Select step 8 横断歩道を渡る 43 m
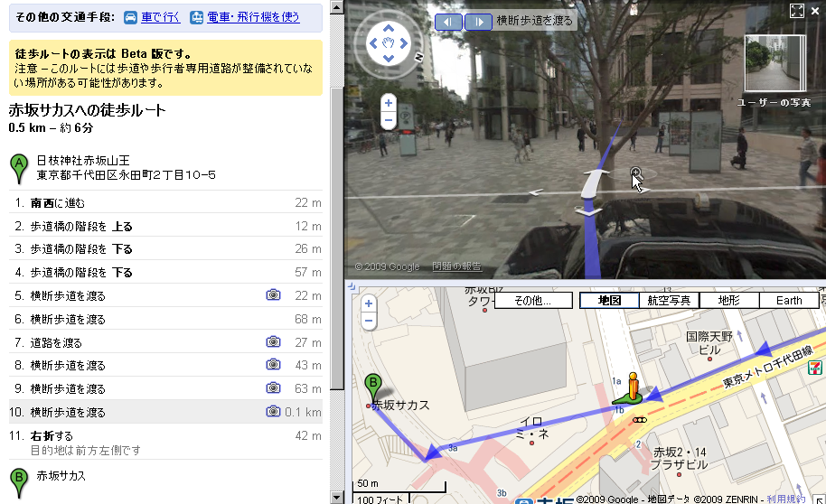 165,365
